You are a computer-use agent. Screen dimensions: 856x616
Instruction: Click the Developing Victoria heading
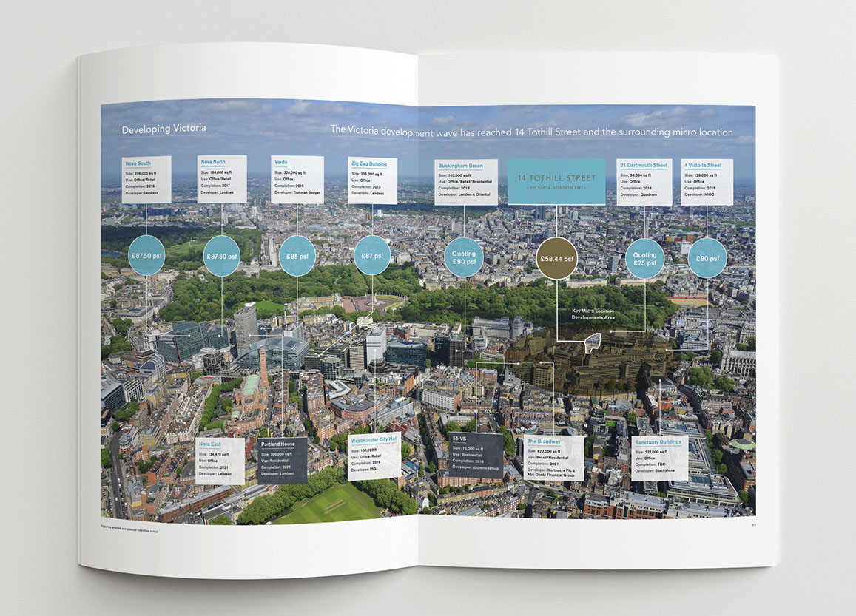164,129
